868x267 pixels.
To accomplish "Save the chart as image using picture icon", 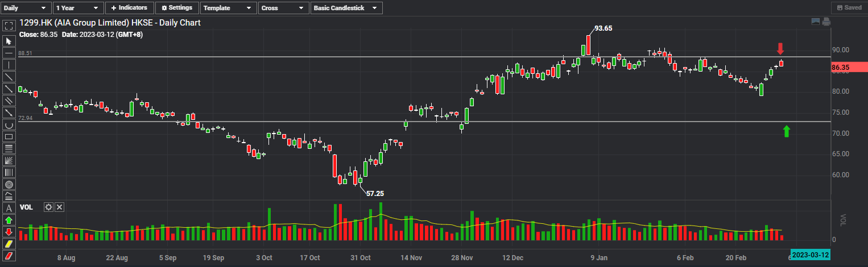I will coord(816,22).
